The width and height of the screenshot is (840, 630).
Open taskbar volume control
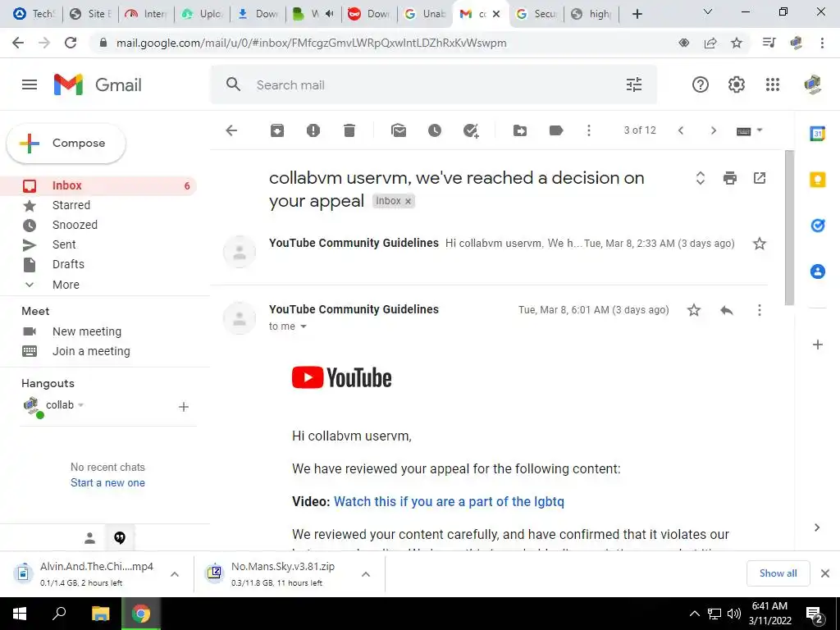point(734,614)
